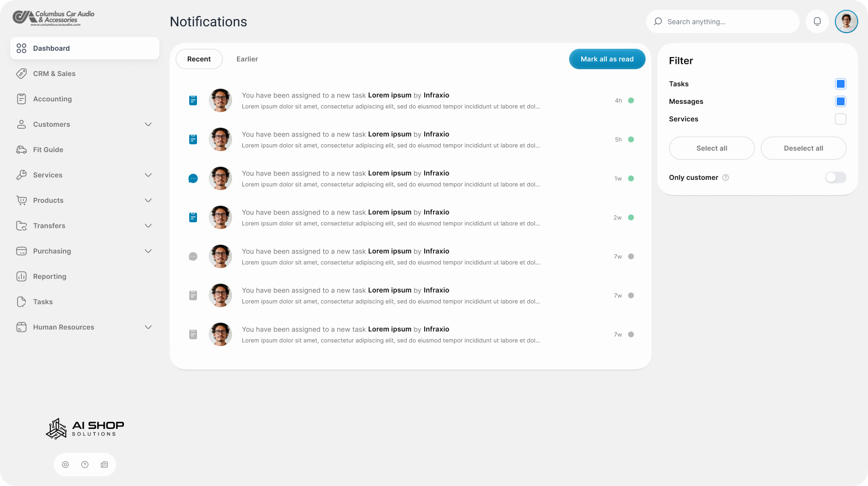Click the settings gear icon at sidebar bottom
This screenshot has width=868, height=486.
tap(65, 464)
